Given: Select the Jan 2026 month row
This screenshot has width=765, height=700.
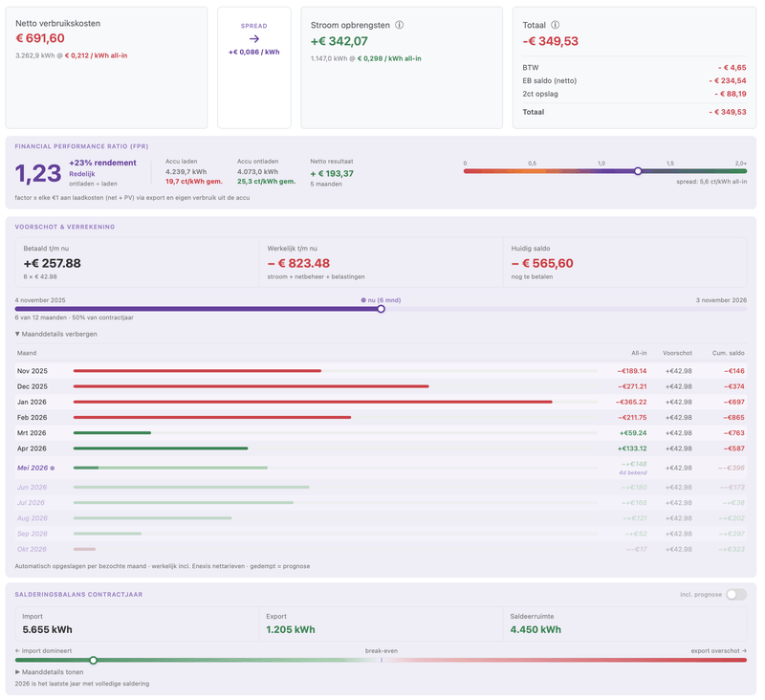Looking at the screenshot, I should (x=381, y=402).
